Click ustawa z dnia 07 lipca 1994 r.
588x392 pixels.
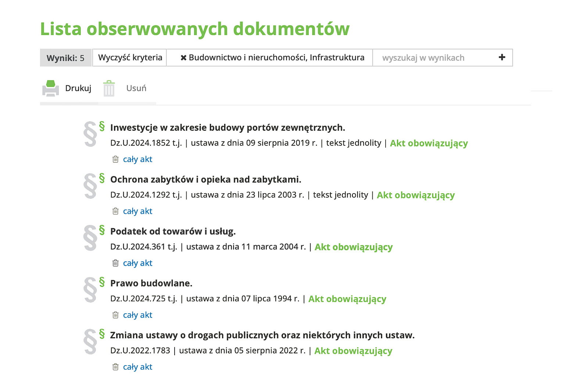(x=243, y=298)
